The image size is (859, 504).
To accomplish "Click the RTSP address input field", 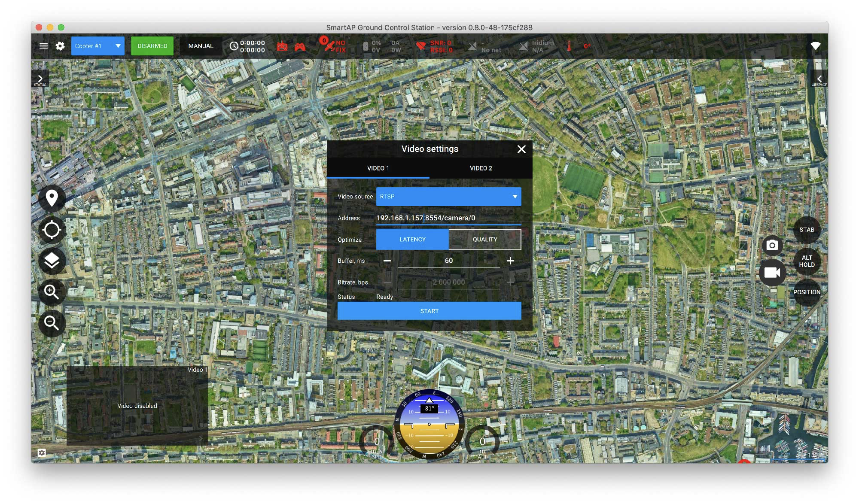I will tap(449, 218).
